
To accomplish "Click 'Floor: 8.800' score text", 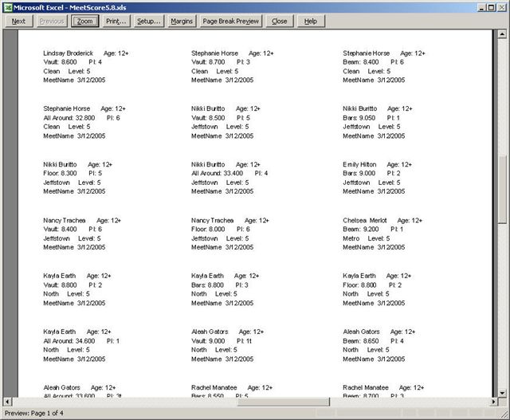I will pyautogui.click(x=359, y=285).
